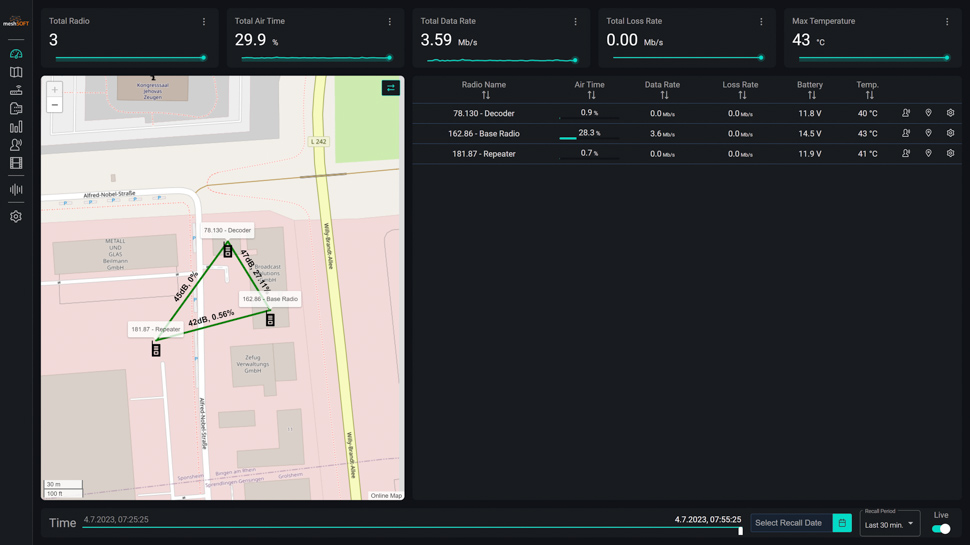
Task: Open the recall date calendar icon
Action: click(x=842, y=523)
